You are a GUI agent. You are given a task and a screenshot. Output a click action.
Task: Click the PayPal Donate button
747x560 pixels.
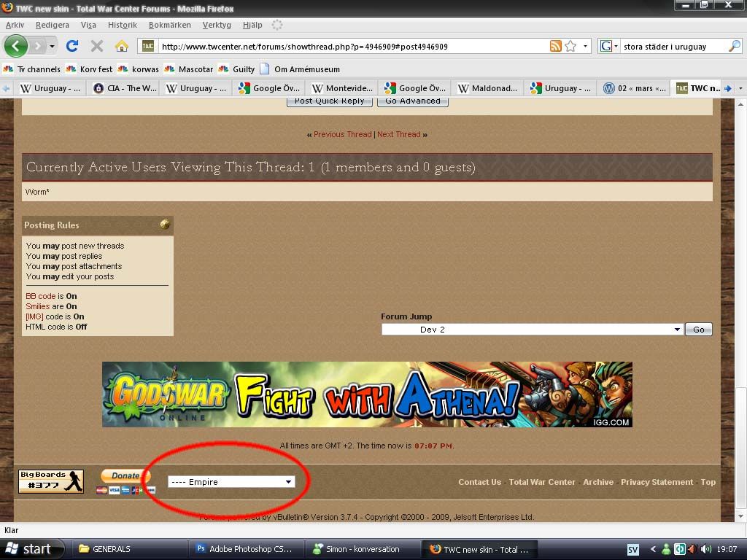point(125,476)
